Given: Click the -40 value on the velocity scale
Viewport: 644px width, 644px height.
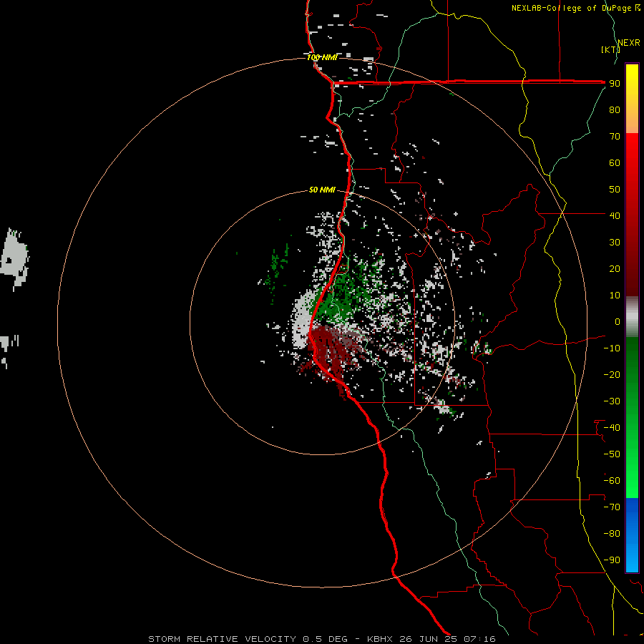Looking at the screenshot, I should 612,428.
